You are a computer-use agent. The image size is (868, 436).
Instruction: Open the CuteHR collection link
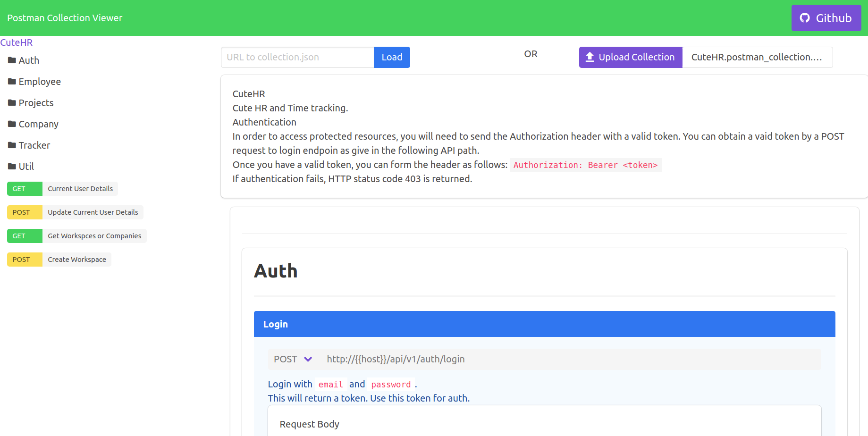click(x=17, y=42)
